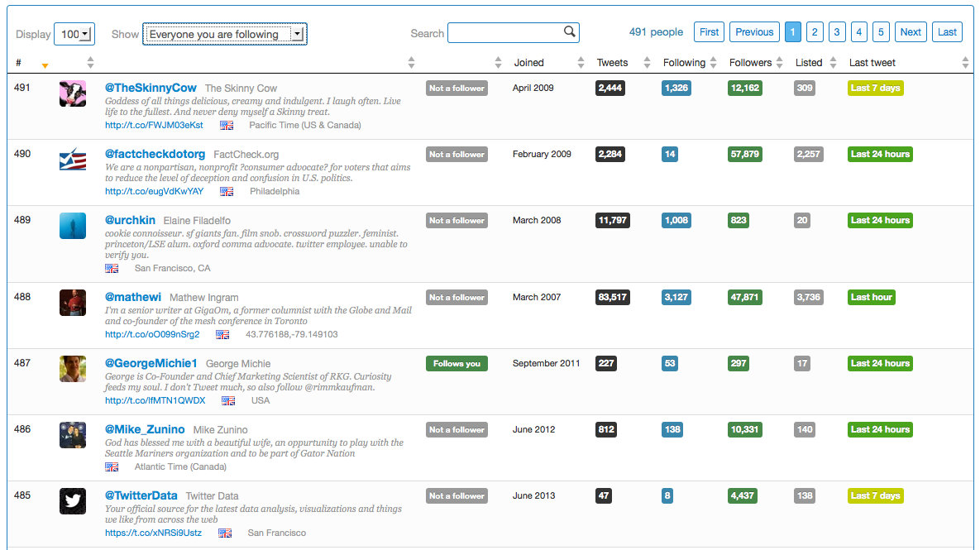Open @urchkin profile link
Viewport: 980px width, 550px height.
(x=130, y=220)
